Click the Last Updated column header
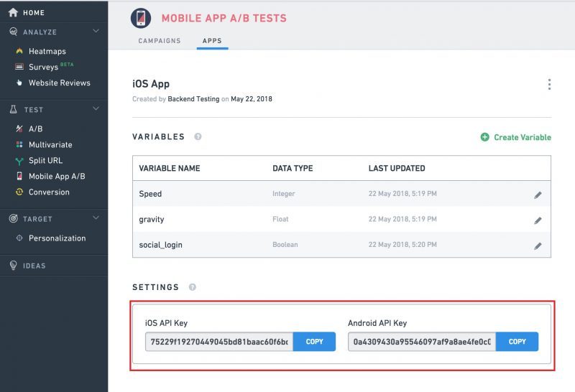Screen dimensions: 575x392 (397, 168)
